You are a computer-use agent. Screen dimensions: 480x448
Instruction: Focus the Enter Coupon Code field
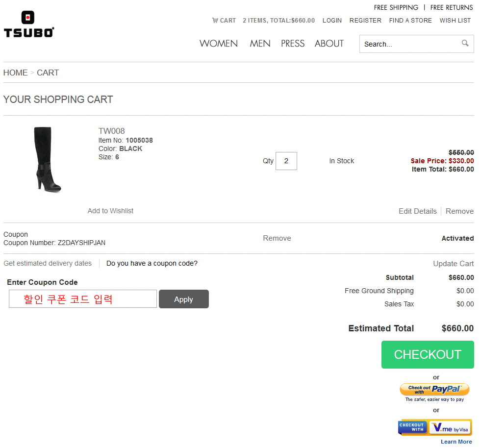click(x=82, y=299)
